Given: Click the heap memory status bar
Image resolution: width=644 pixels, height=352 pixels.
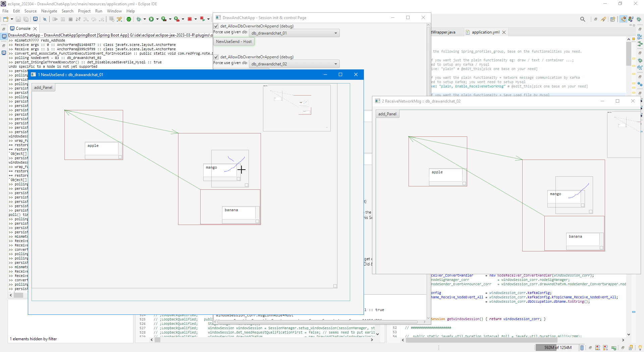Looking at the screenshot, I should point(557,348).
